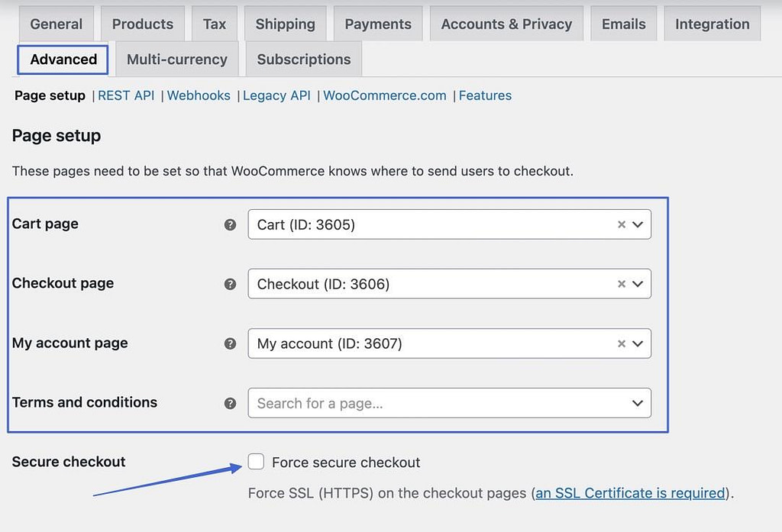
Task: Click the Terms and conditions help icon
Action: pos(230,403)
